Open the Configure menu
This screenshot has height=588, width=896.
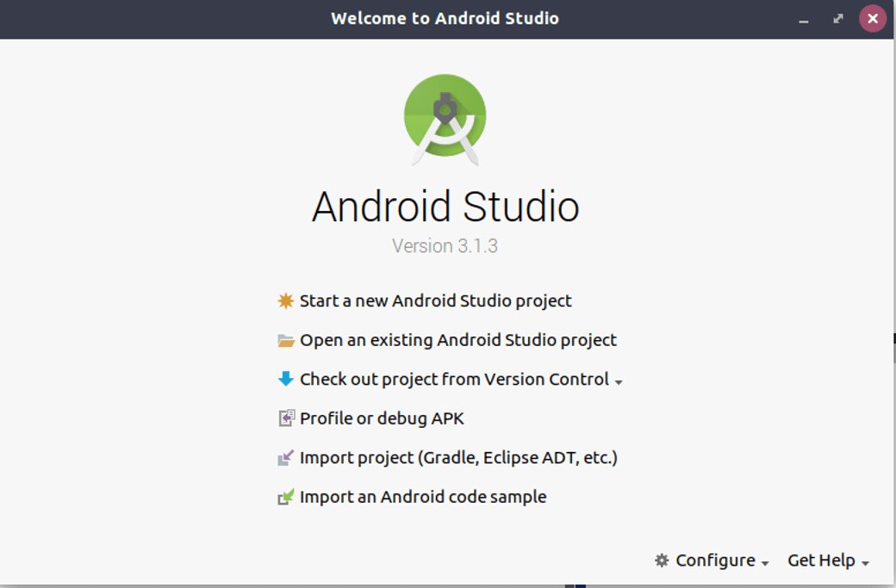point(714,560)
